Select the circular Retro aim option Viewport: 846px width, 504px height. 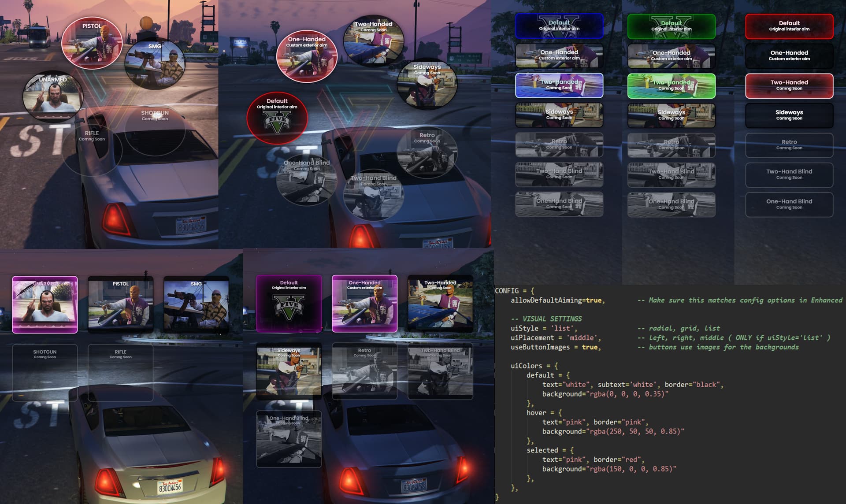(x=427, y=152)
